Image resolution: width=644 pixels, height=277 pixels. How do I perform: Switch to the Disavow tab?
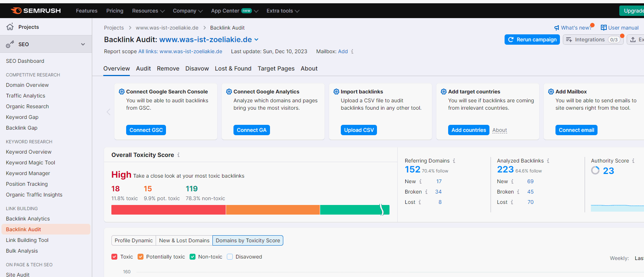(197, 68)
